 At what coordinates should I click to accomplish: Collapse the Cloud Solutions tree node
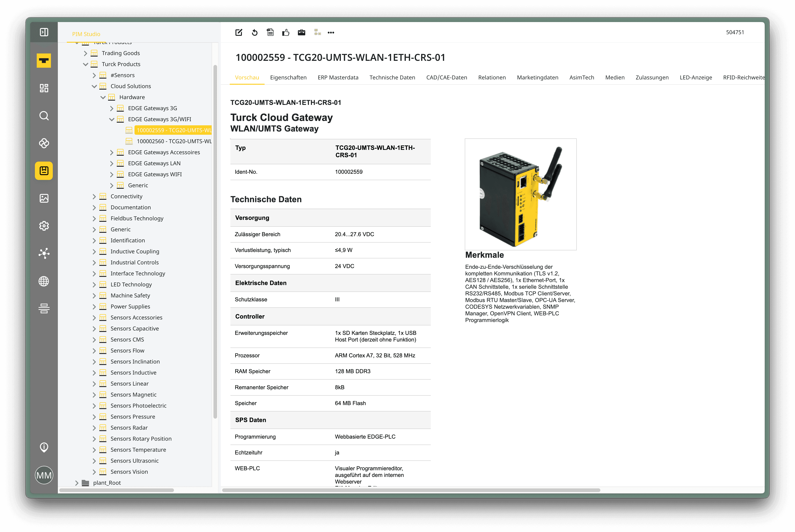pos(94,86)
